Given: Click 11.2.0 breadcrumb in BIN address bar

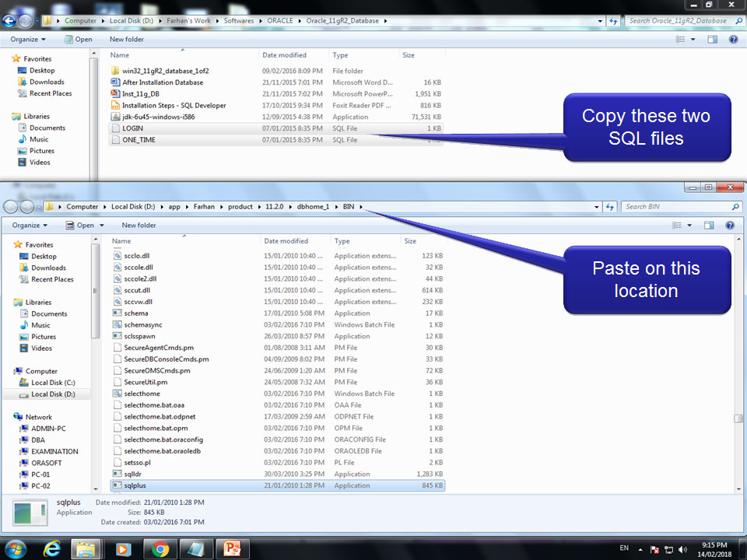Looking at the screenshot, I should tap(275, 207).
